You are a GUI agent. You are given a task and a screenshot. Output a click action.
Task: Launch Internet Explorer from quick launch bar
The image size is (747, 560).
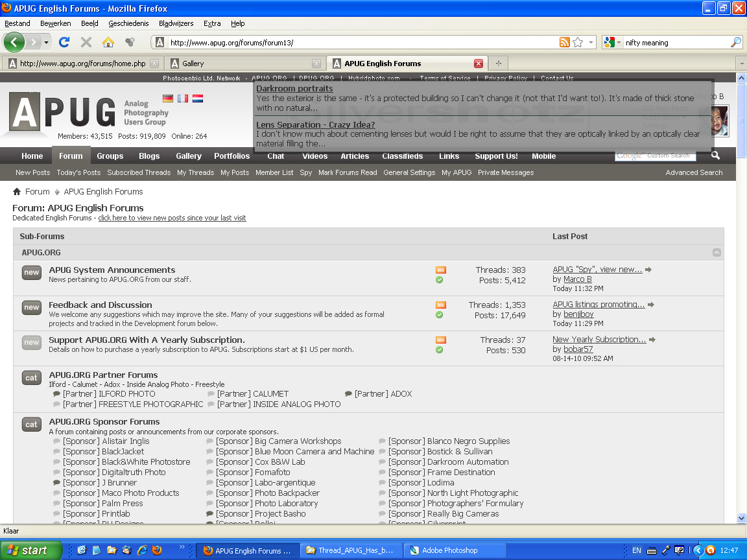point(142,550)
